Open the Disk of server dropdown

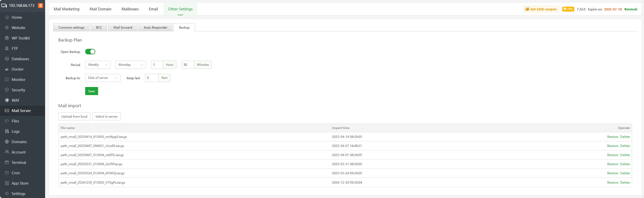(103, 78)
